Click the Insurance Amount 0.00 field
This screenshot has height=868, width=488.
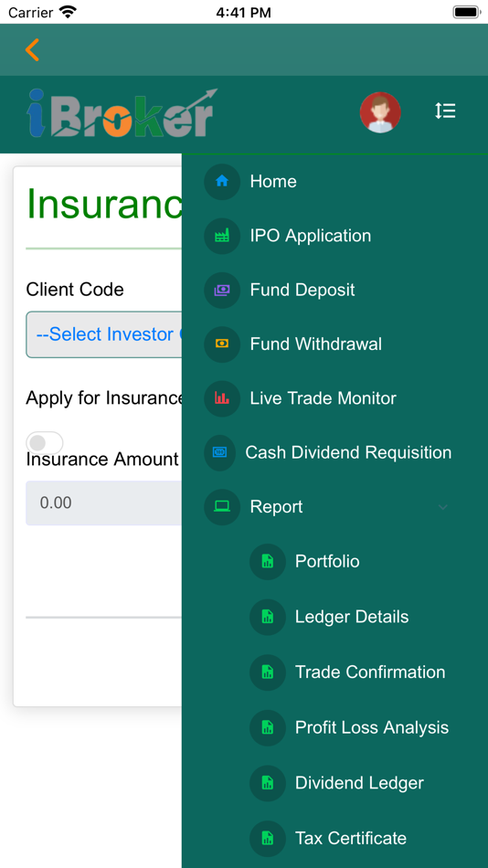pyautogui.click(x=103, y=503)
